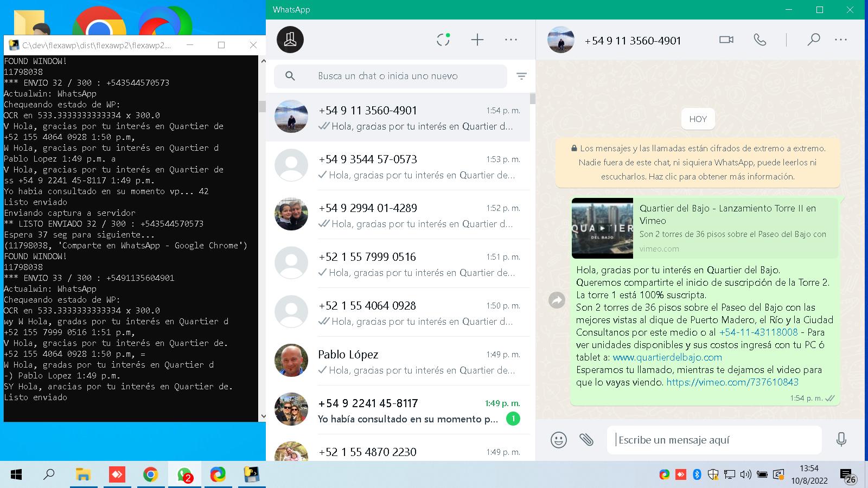Switch to Microsoft Edge in the taskbar
Screen dimensions: 868x488
(218, 474)
